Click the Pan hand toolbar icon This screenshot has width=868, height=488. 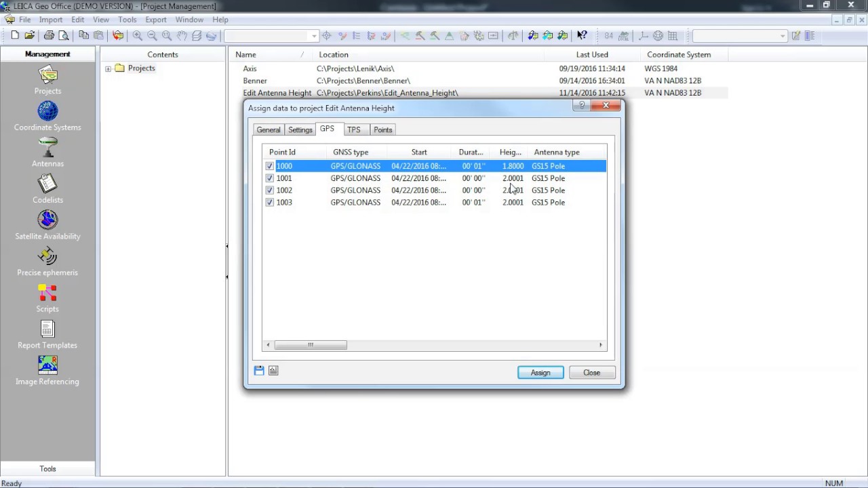(x=182, y=36)
